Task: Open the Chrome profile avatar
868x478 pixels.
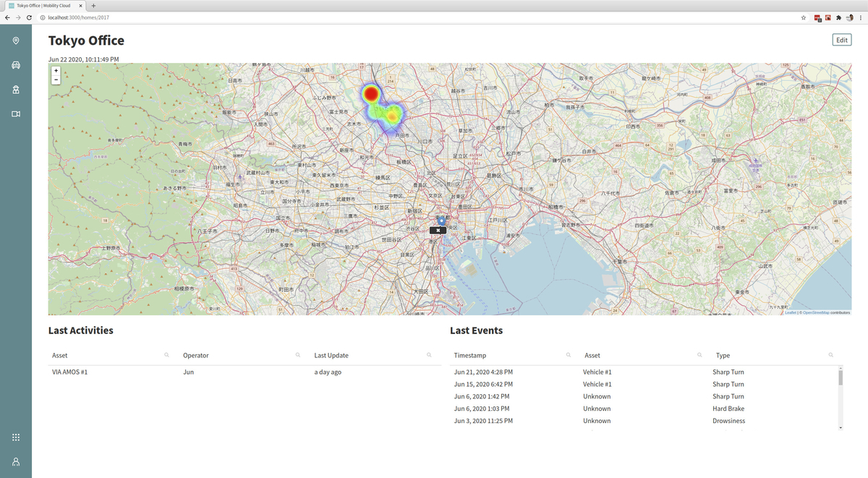Action: [x=850, y=17]
